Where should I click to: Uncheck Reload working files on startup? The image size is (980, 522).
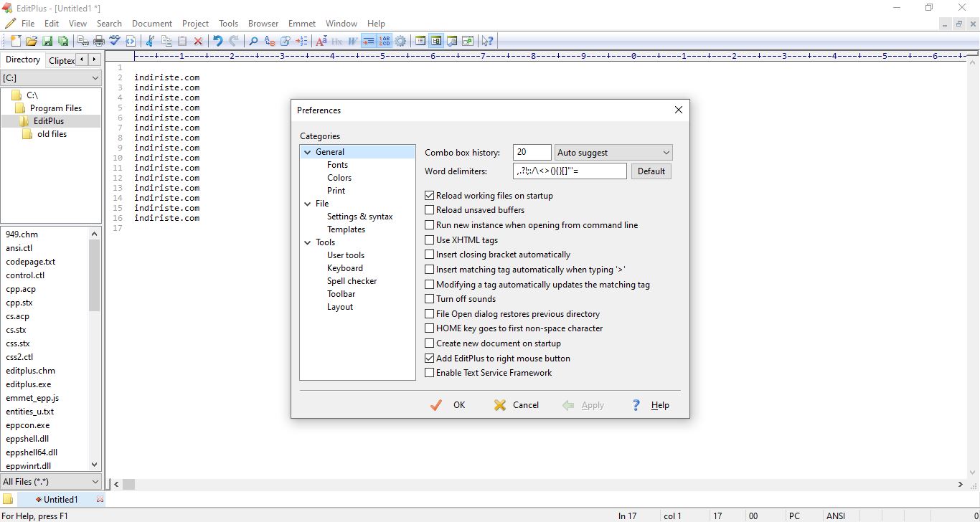pyautogui.click(x=430, y=195)
